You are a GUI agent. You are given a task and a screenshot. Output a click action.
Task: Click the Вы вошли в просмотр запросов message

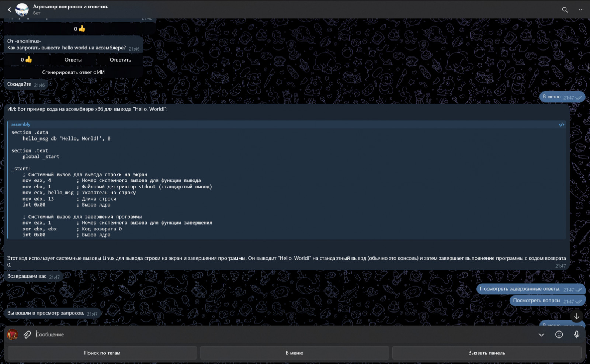point(52,313)
